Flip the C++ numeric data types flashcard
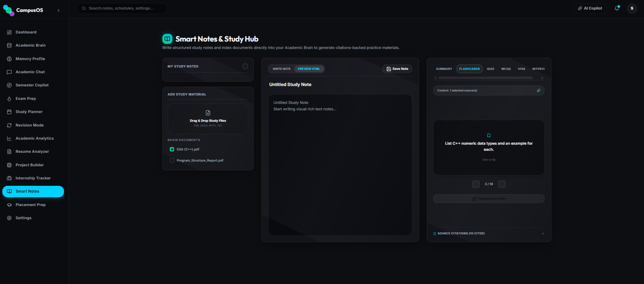This screenshot has width=644, height=284. pos(489,148)
